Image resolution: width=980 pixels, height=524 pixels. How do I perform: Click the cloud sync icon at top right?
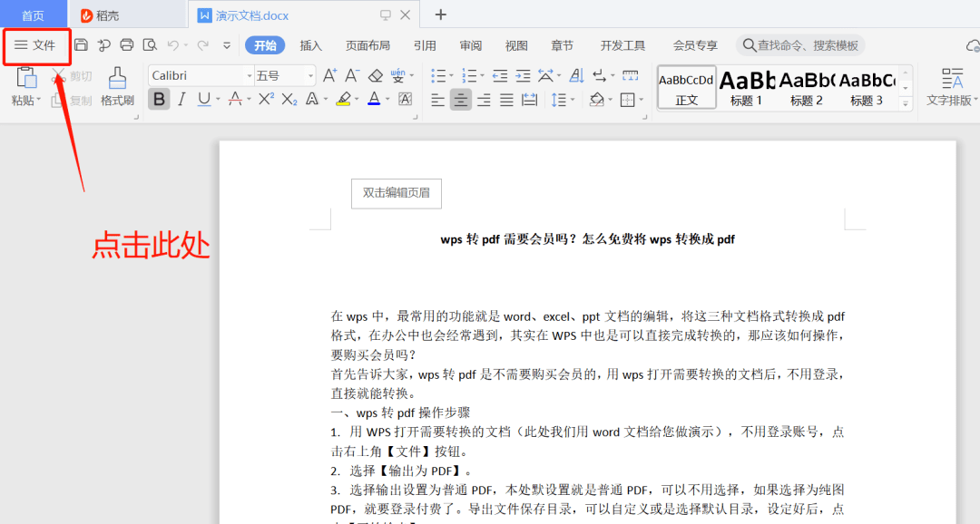pos(973,45)
